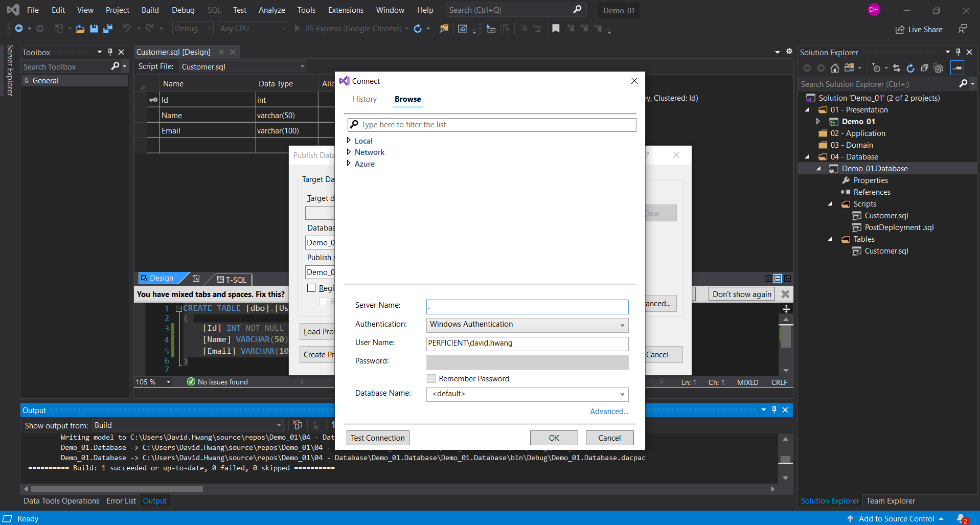
Task: Collapse All items in Solution Explorer
Action: [925, 68]
